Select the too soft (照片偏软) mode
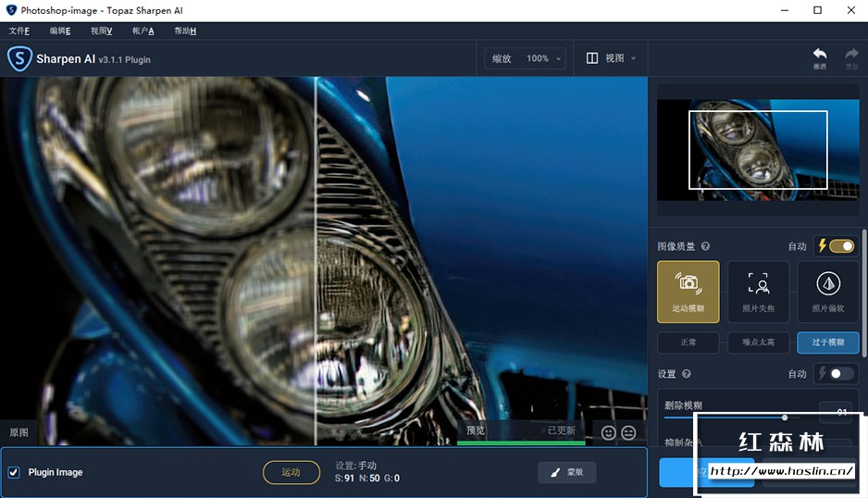 tap(828, 292)
